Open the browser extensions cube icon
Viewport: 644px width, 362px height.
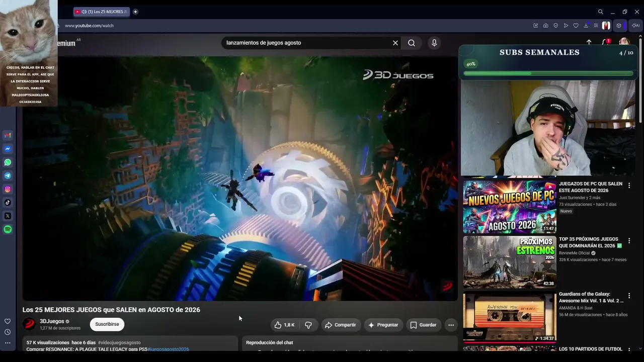pos(619,26)
